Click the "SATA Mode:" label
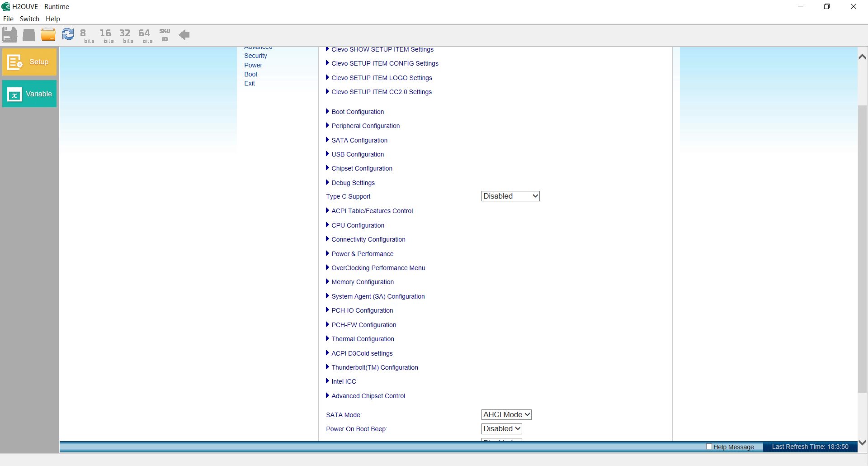The height and width of the screenshot is (466, 868). (x=344, y=415)
